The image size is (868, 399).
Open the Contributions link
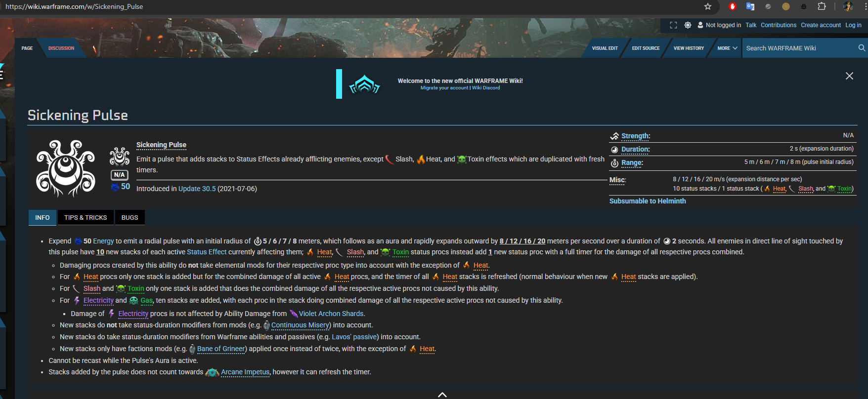tap(779, 25)
